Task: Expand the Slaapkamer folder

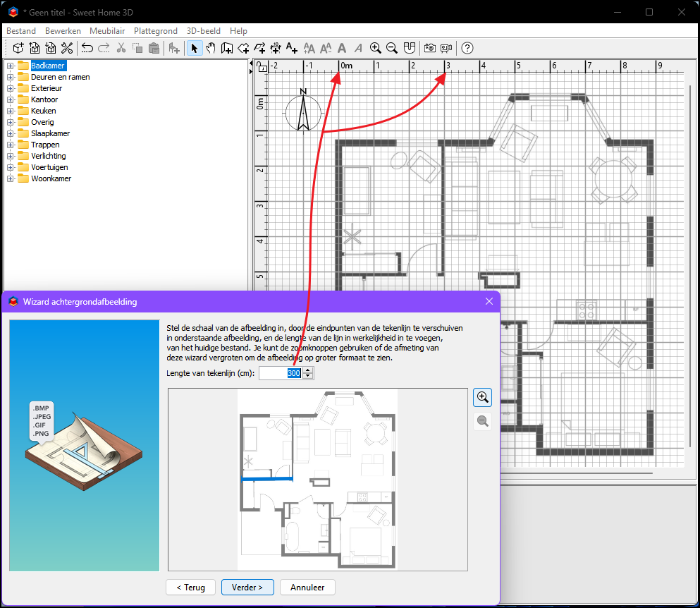Action: coord(11,133)
